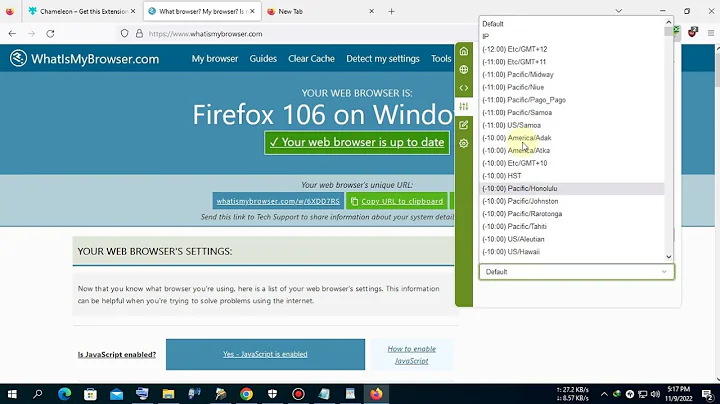Choose (-10:00) HST timezone
Viewport: 720px width, 404px height.
[572, 176]
